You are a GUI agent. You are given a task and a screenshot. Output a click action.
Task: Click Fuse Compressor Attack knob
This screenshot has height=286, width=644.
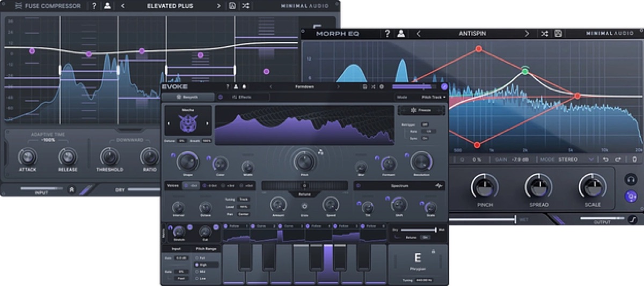pos(27,157)
